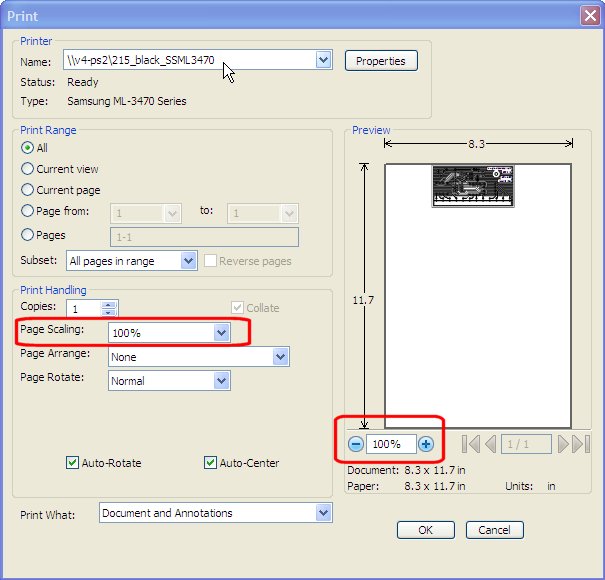The image size is (605, 580).
Task: Go to first page in preview
Action: pyautogui.click(x=471, y=444)
